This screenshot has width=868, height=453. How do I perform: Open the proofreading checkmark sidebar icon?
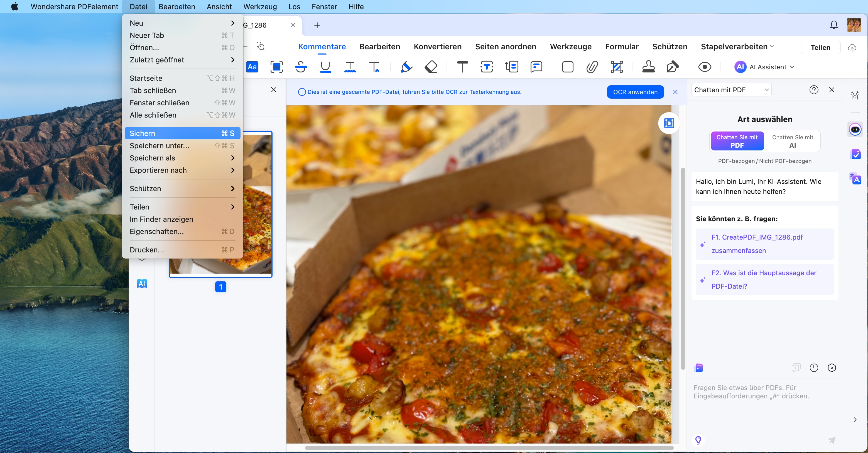[x=855, y=154]
